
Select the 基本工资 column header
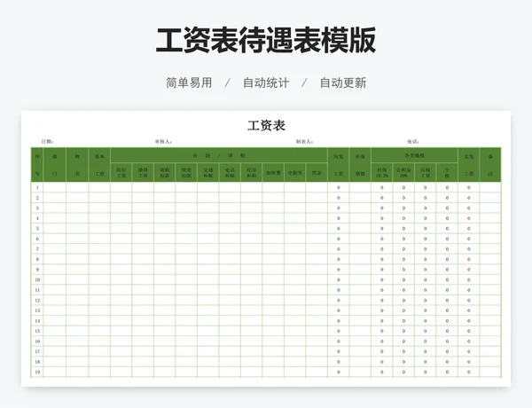pos(99,165)
